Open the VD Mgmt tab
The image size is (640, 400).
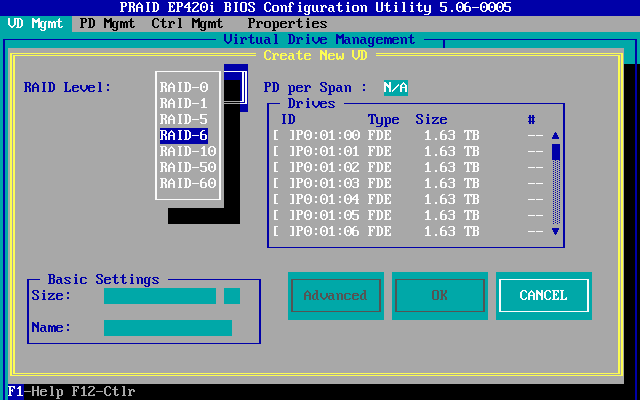tap(36, 24)
